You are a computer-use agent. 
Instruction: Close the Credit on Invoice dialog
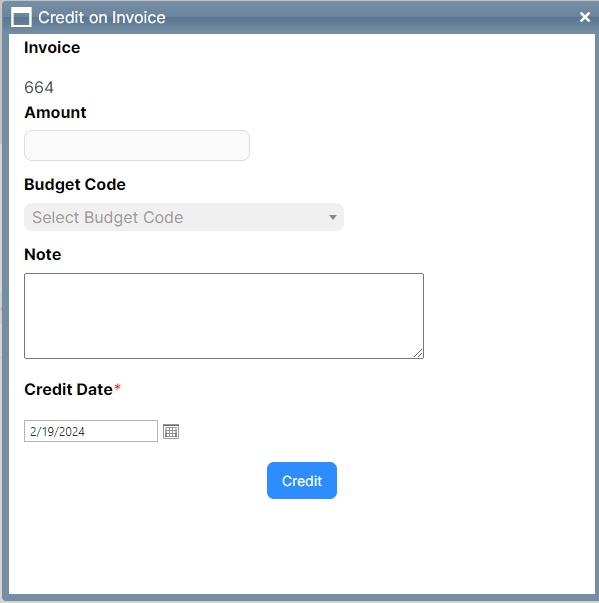(585, 17)
